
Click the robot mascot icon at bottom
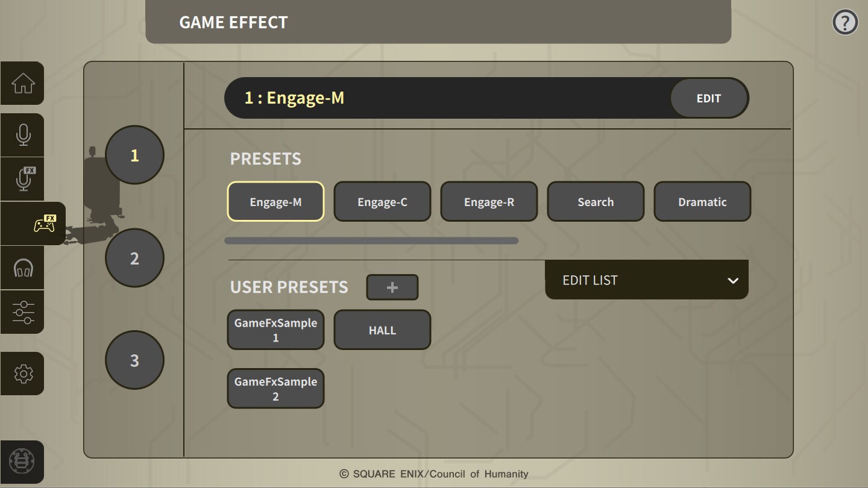pyautogui.click(x=22, y=462)
